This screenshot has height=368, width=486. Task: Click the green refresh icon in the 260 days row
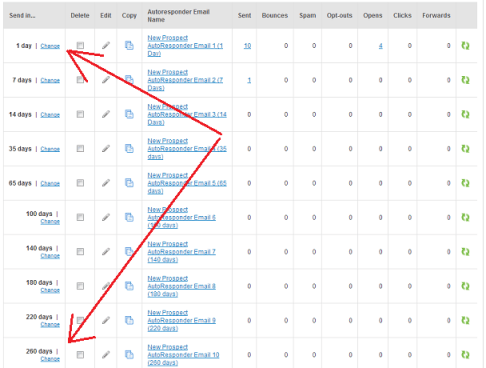pos(465,355)
